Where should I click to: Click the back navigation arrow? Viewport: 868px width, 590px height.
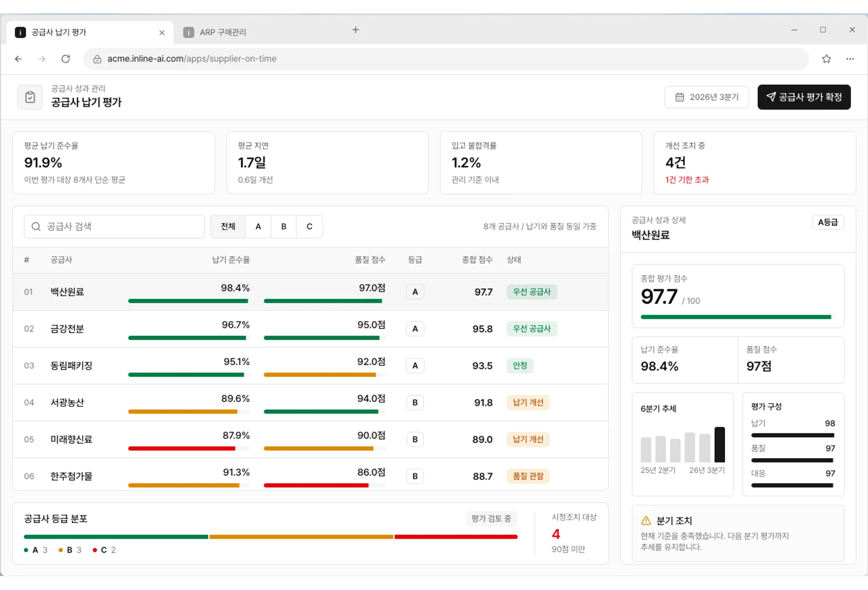18,59
